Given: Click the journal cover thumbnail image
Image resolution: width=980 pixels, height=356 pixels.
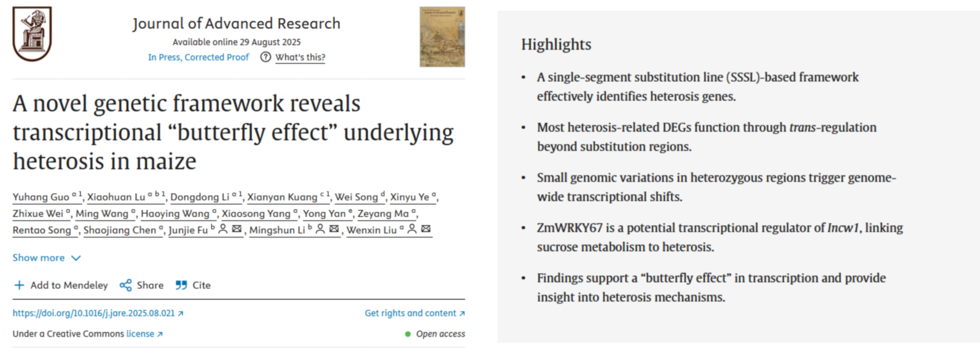Looking at the screenshot, I should tap(442, 37).
